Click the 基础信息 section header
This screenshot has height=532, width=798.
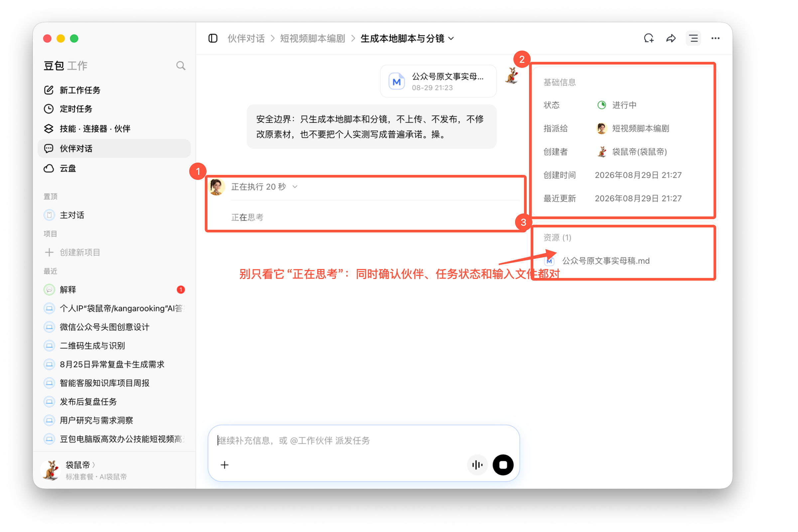(x=560, y=82)
